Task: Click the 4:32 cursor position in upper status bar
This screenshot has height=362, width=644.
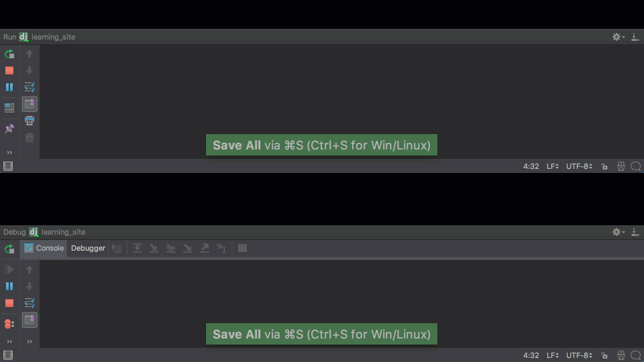Action: click(531, 166)
